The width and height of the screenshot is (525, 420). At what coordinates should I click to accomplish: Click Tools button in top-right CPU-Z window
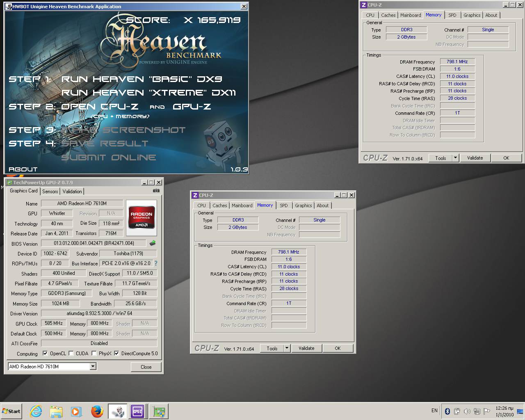click(441, 158)
